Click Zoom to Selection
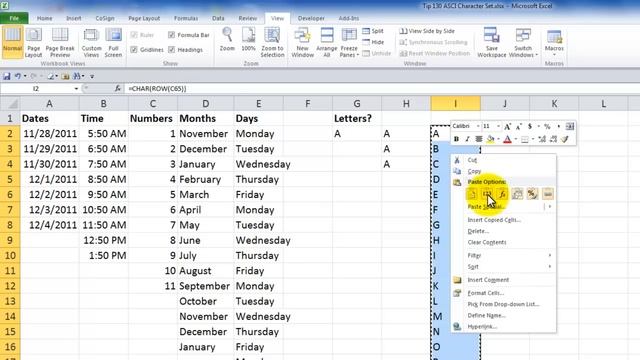Image resolution: width=640 pixels, height=360 pixels. tap(272, 42)
